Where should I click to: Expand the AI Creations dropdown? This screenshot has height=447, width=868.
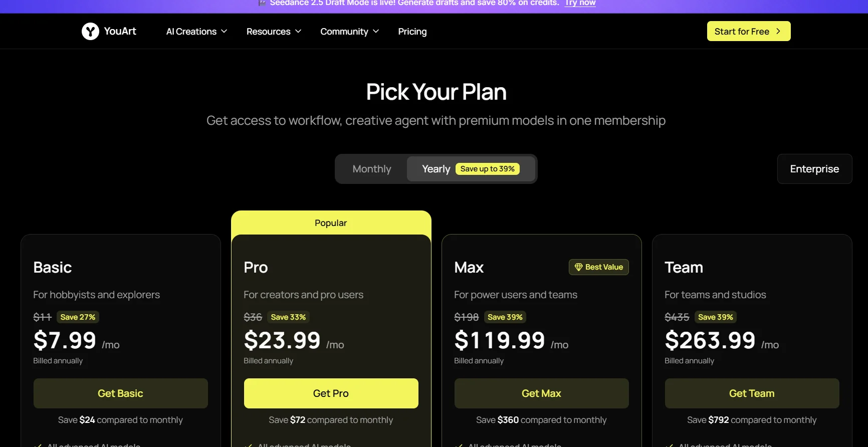tap(196, 32)
